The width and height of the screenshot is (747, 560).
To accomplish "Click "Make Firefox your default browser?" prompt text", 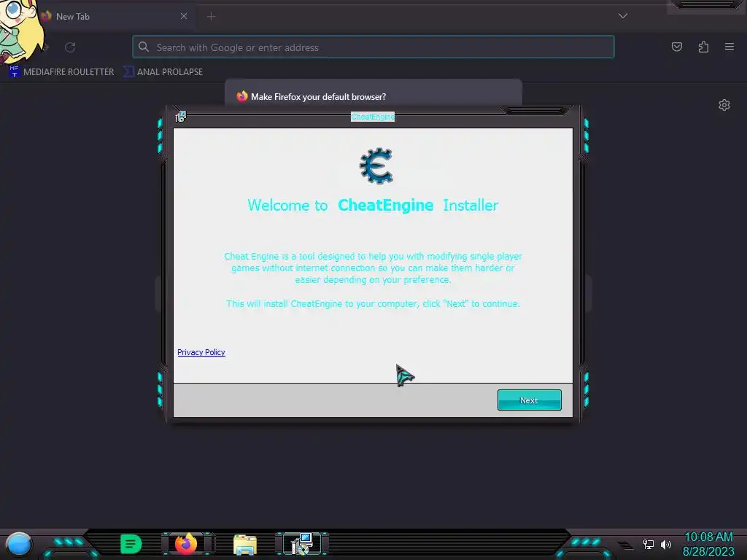I will [318, 97].
